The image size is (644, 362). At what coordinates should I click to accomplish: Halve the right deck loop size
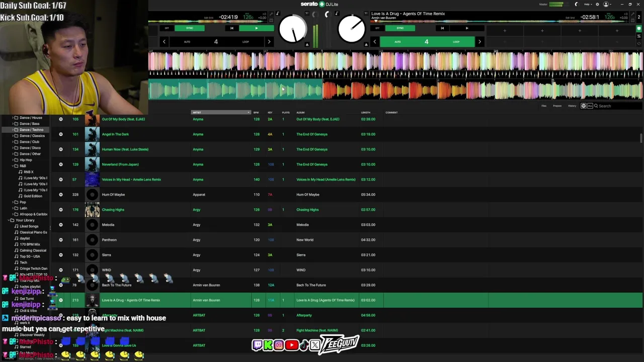374,42
